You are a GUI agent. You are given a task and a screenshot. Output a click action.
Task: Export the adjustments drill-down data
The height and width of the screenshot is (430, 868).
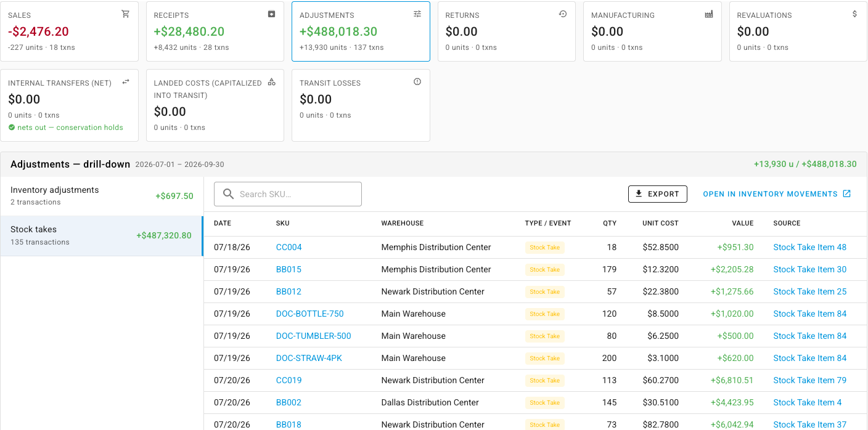tap(658, 194)
